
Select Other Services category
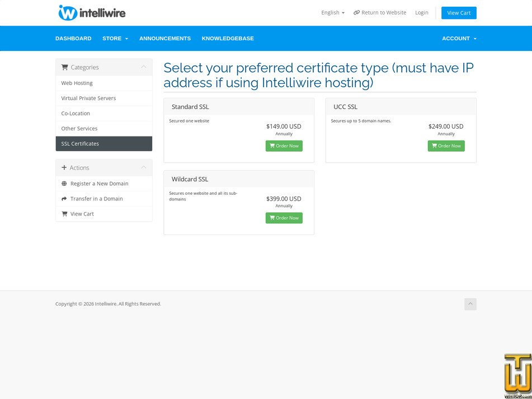click(x=104, y=129)
